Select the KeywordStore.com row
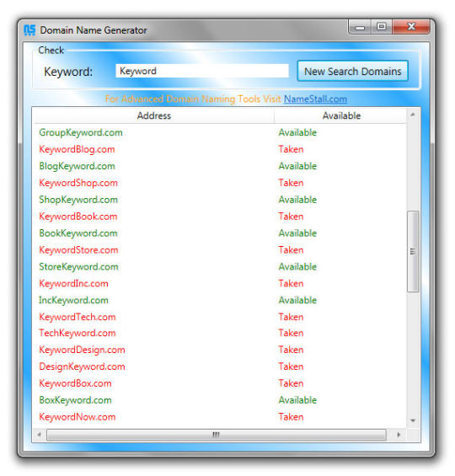Image resolution: width=455 pixels, height=476 pixels. (220, 250)
